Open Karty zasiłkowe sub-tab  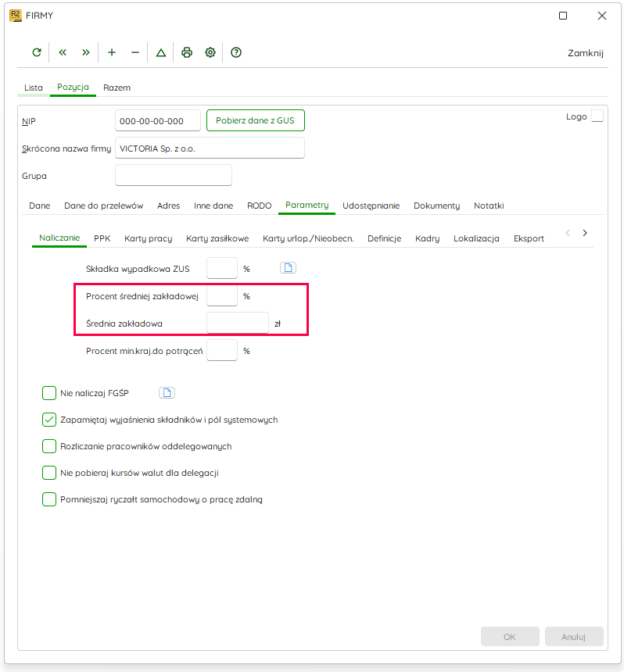[x=217, y=238]
